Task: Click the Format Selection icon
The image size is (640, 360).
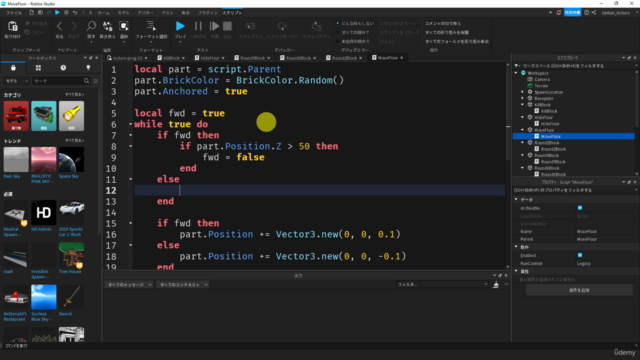Action: 151,26
